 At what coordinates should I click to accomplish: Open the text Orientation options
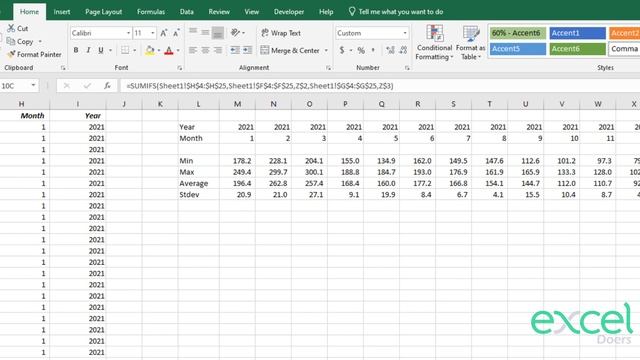pyautogui.click(x=236, y=32)
